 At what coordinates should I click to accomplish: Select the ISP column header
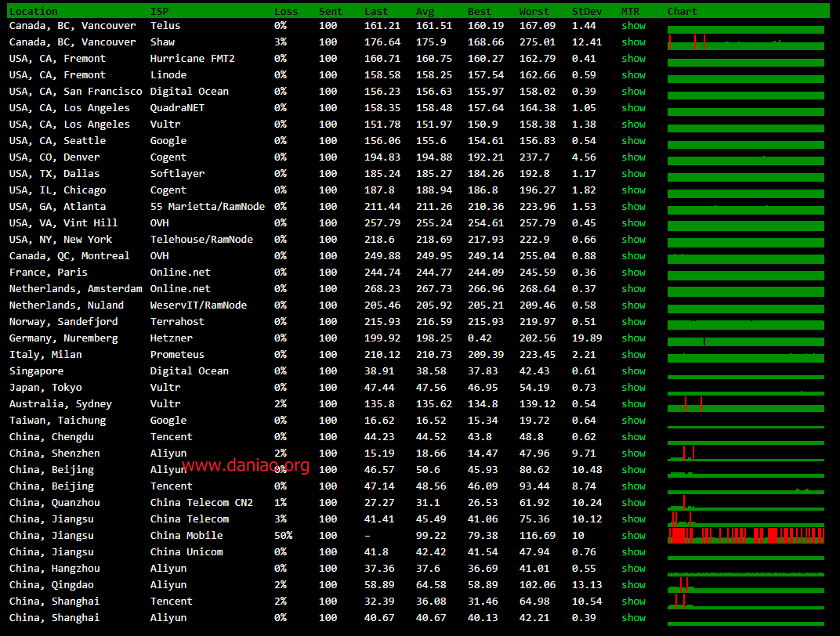pos(159,11)
